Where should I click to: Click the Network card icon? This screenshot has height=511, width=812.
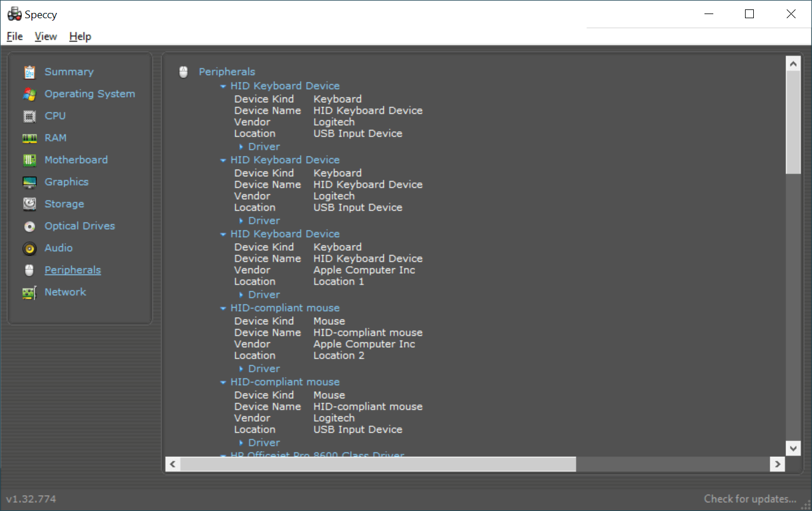pos(29,293)
